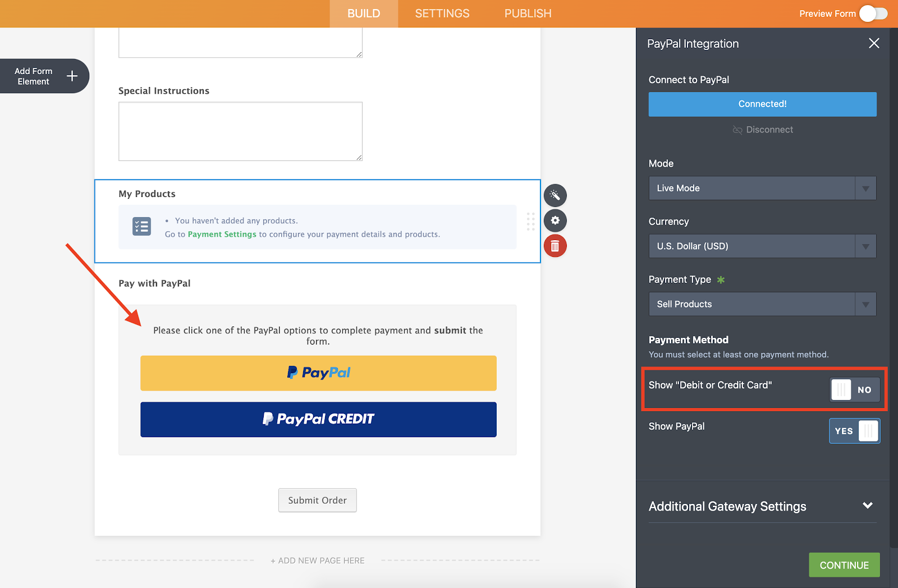
Task: Open the gear settings for My Products
Action: 555,220
